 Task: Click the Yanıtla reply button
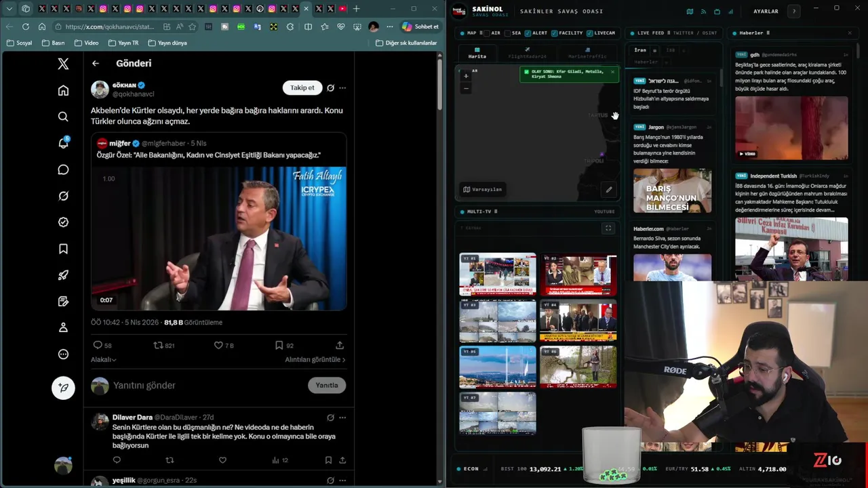[x=326, y=385]
